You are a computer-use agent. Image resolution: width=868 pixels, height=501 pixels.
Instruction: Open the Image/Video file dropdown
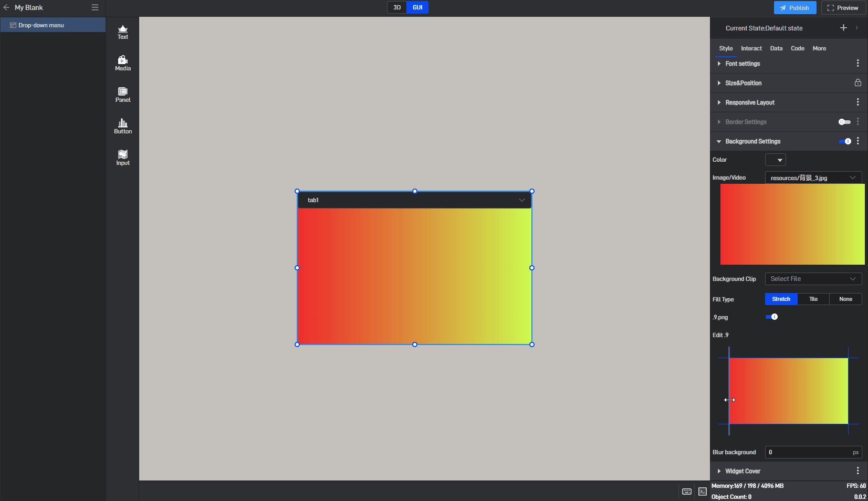click(813, 178)
